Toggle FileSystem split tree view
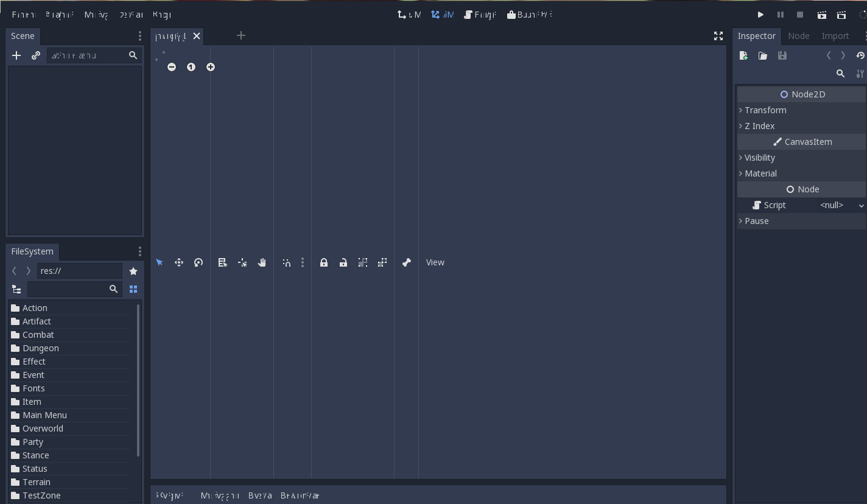The image size is (867, 504). click(x=16, y=289)
